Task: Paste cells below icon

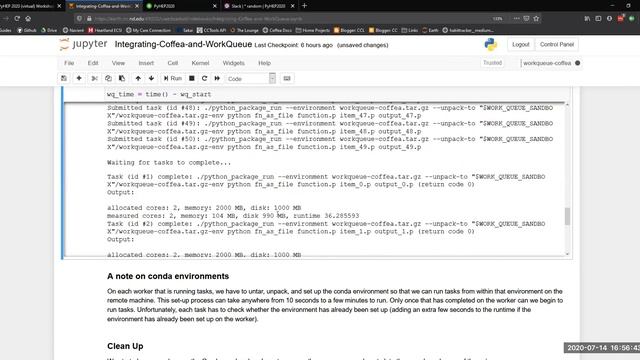Action: [122, 78]
